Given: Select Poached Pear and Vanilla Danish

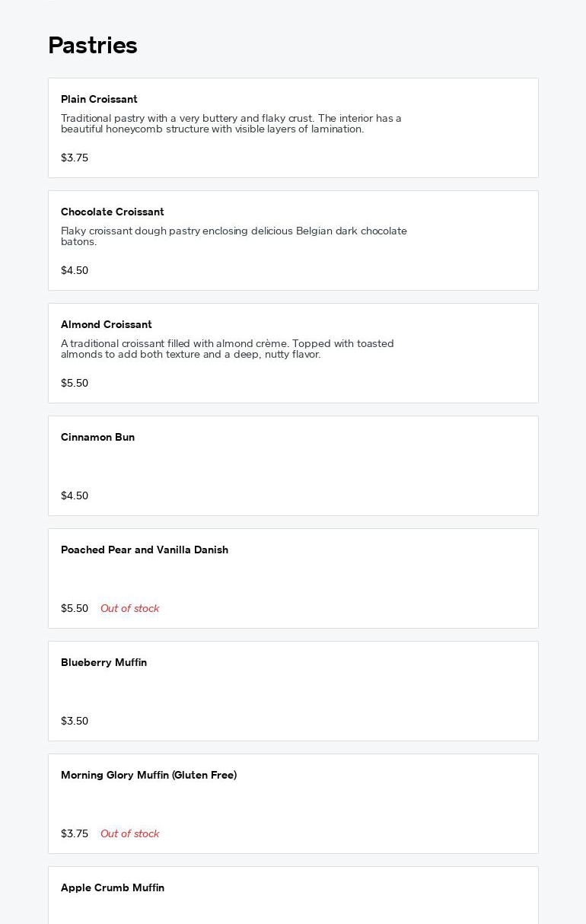Looking at the screenshot, I should click(145, 550).
